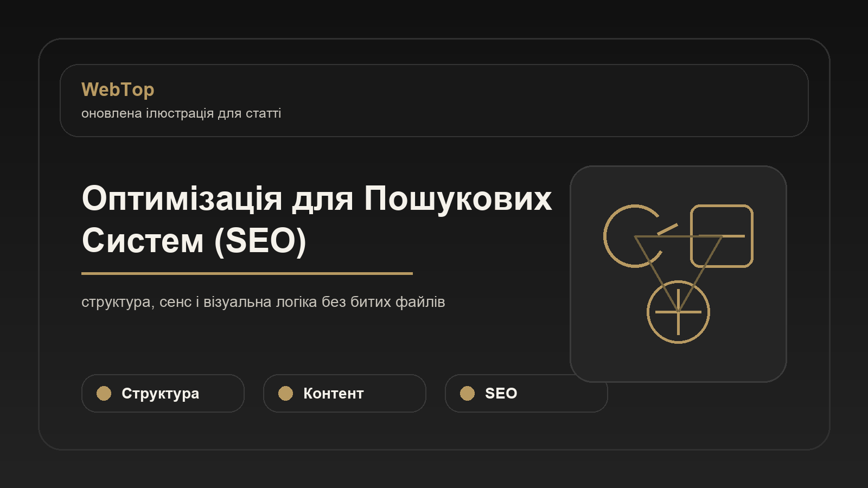Select the SEO pill
Viewport: 868px width, 488px height.
click(526, 393)
